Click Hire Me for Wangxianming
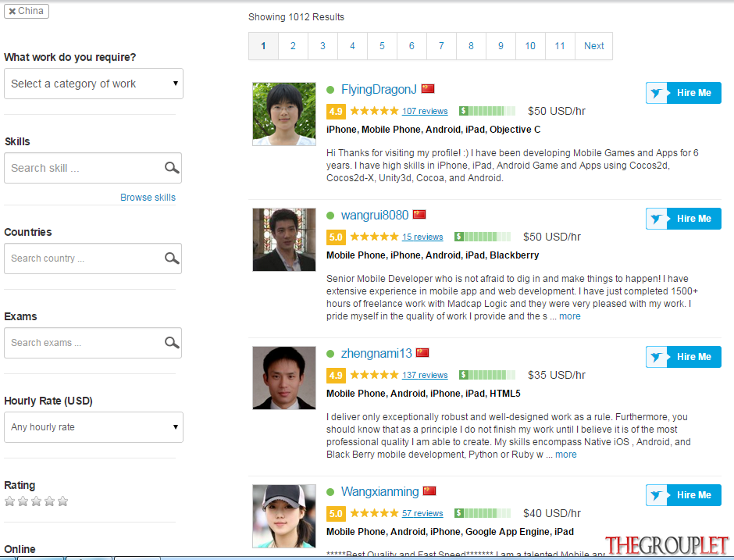The image size is (734, 560). tap(683, 495)
